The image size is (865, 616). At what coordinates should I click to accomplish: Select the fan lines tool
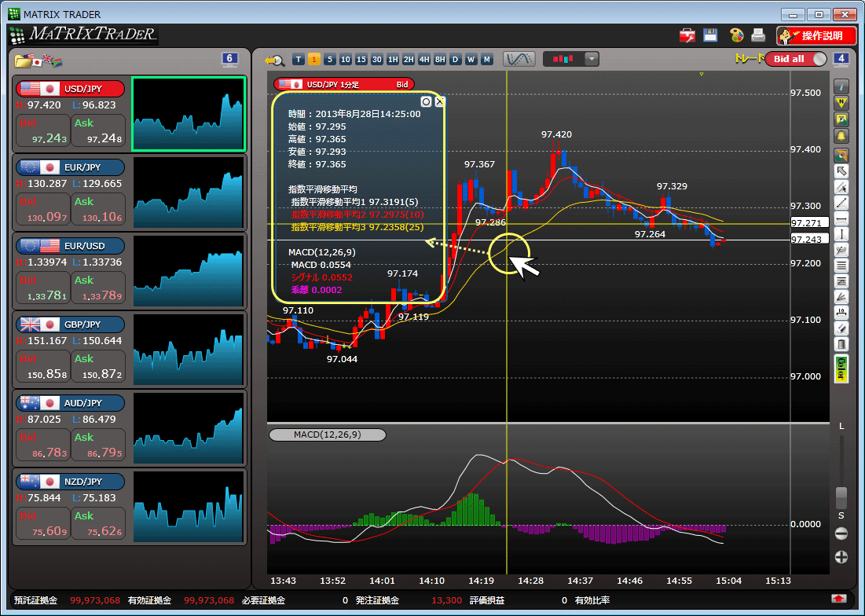pos(841,298)
